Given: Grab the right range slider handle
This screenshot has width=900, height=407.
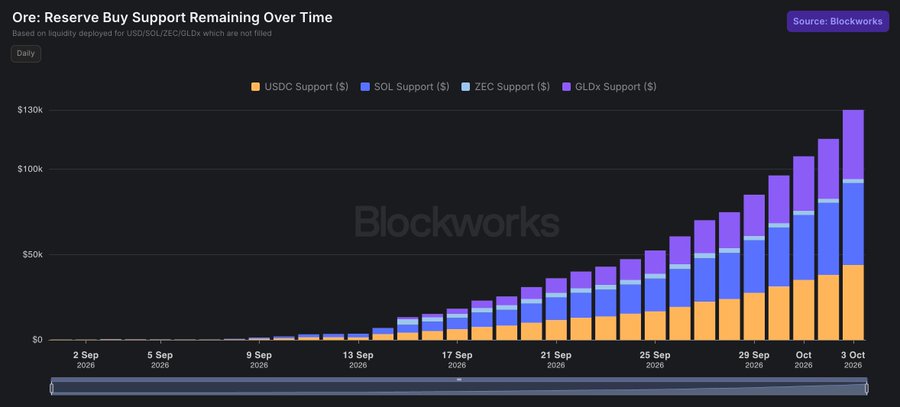Looking at the screenshot, I should (867, 389).
